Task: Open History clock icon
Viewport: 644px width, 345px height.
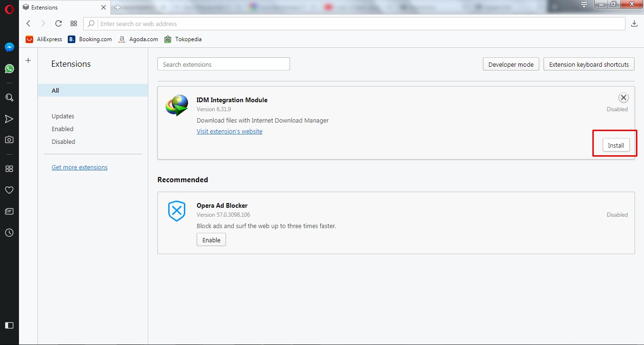Action: coord(9,233)
